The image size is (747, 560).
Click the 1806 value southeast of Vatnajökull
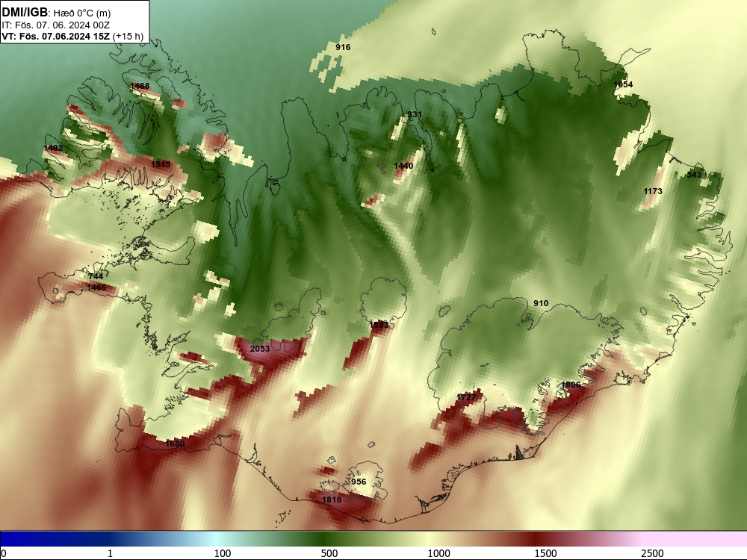571,385
